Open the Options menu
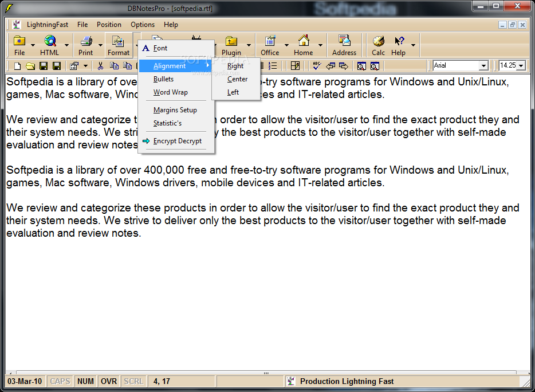Viewport: 535px width, 392px height. tap(143, 25)
